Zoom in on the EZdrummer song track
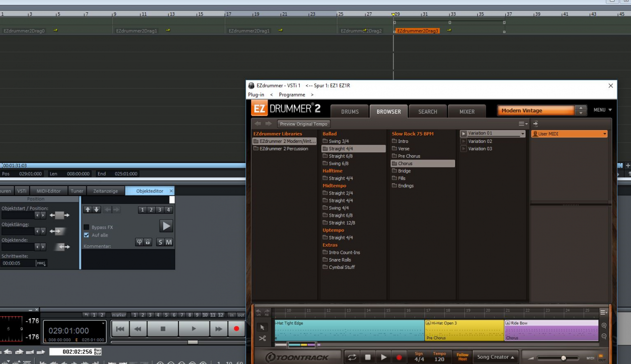Viewport: 631px width, 364px height. [x=604, y=326]
